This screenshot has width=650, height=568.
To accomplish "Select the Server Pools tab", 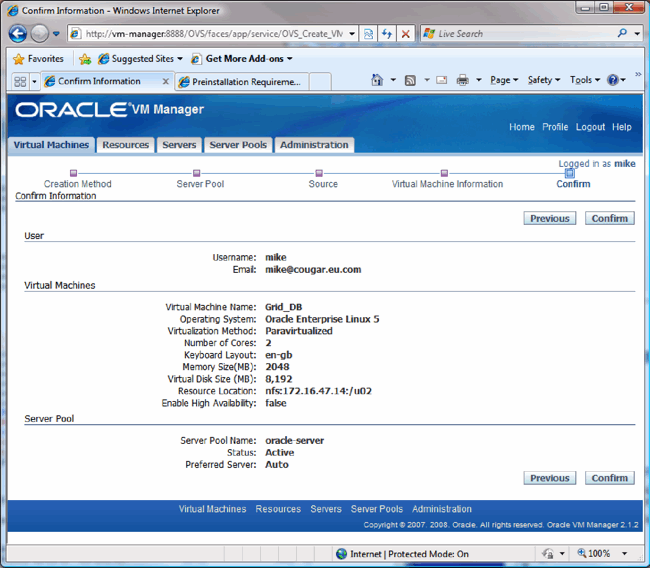I will [x=238, y=145].
